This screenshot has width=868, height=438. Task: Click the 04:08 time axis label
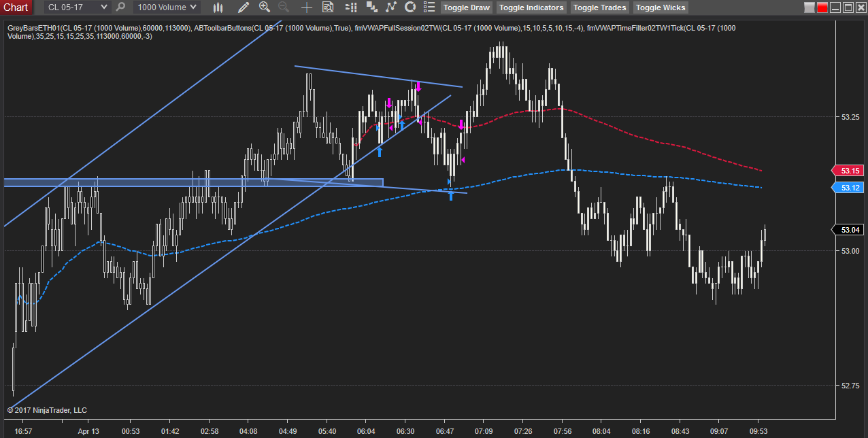pyautogui.click(x=249, y=431)
